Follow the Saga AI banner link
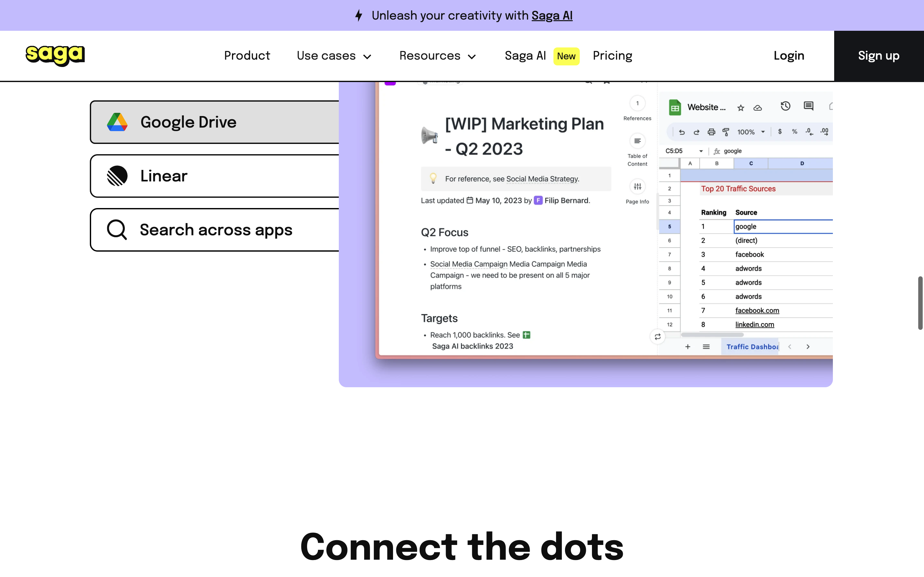This screenshot has height=577, width=924. (x=552, y=16)
